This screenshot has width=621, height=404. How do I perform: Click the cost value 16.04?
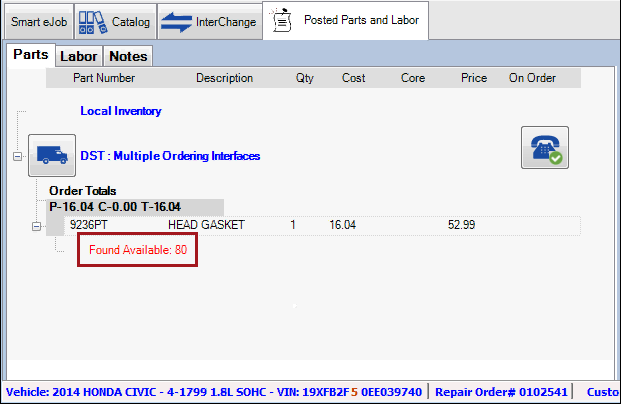[343, 225]
